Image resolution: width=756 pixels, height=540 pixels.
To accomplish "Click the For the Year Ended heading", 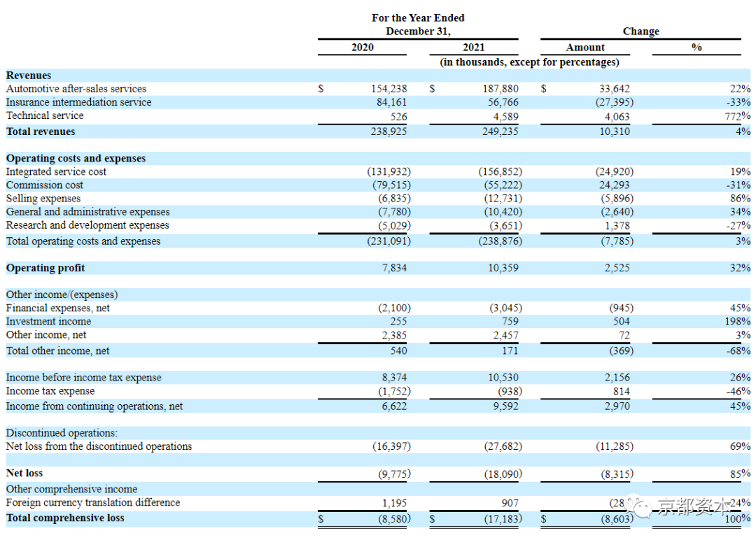I will 418,17.
